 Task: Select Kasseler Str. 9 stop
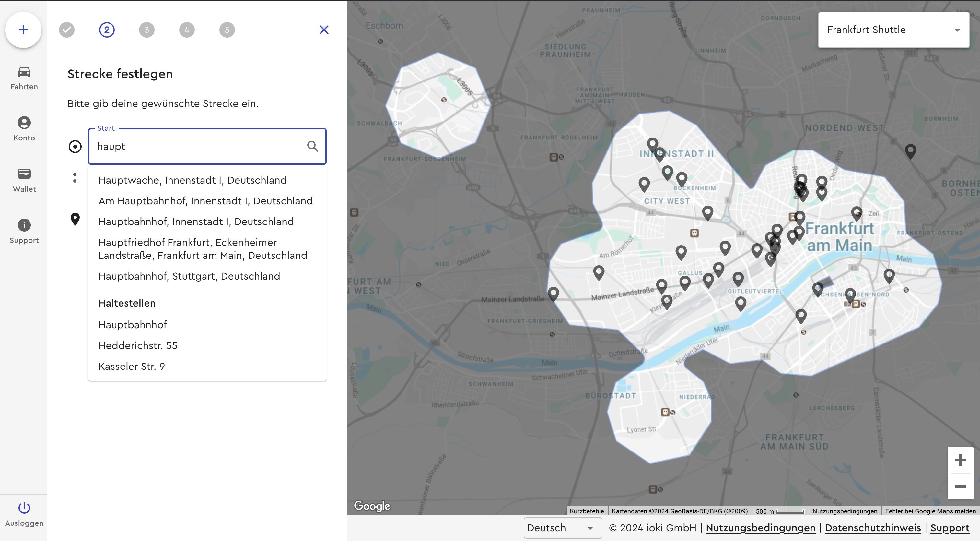click(207, 366)
